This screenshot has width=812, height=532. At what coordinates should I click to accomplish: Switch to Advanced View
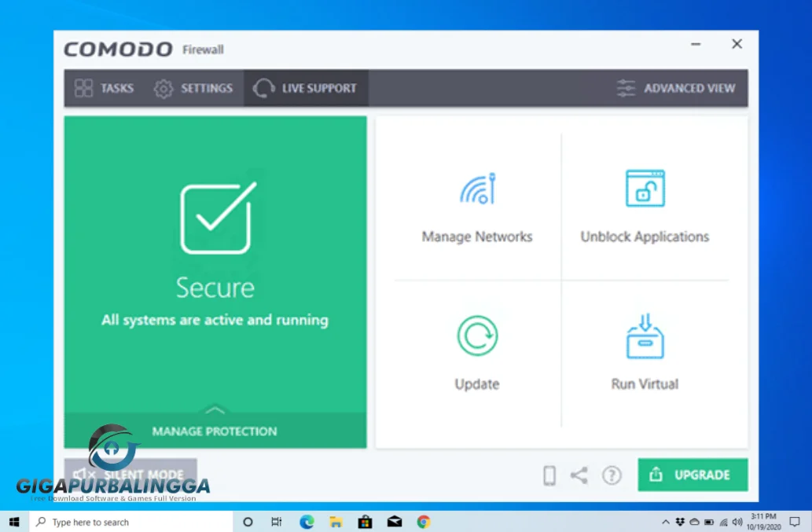pos(676,89)
